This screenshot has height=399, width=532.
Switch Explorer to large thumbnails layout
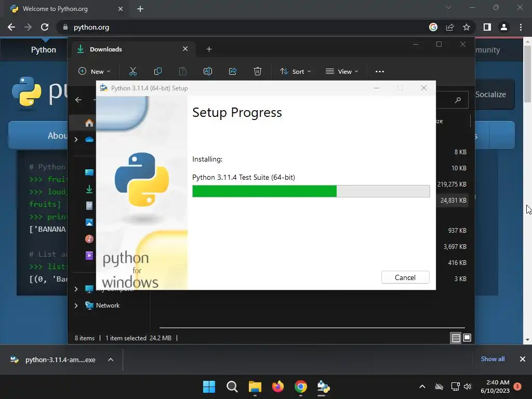467,338
